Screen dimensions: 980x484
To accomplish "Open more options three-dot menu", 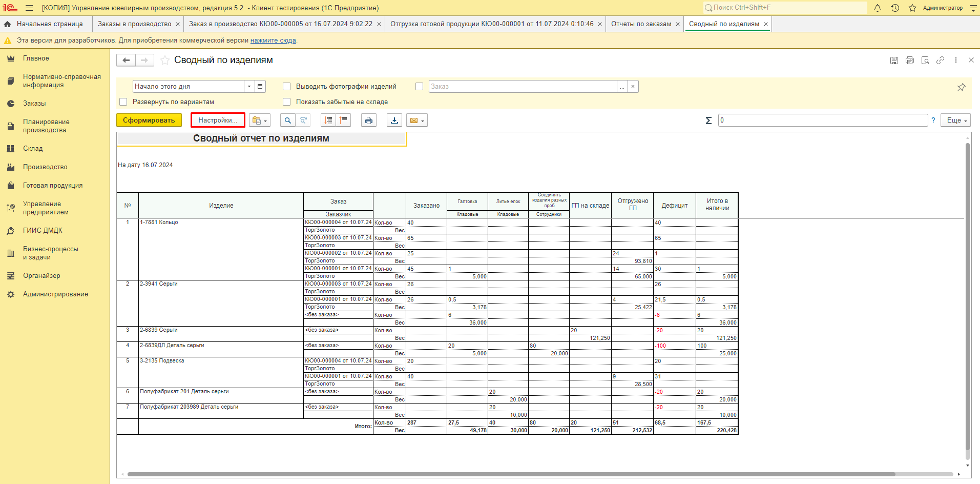I will pyautogui.click(x=956, y=60).
